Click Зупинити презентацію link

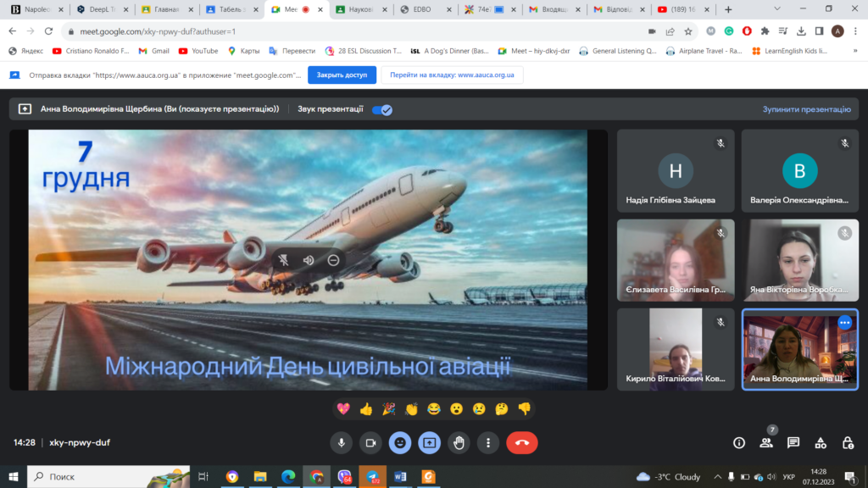click(x=806, y=109)
